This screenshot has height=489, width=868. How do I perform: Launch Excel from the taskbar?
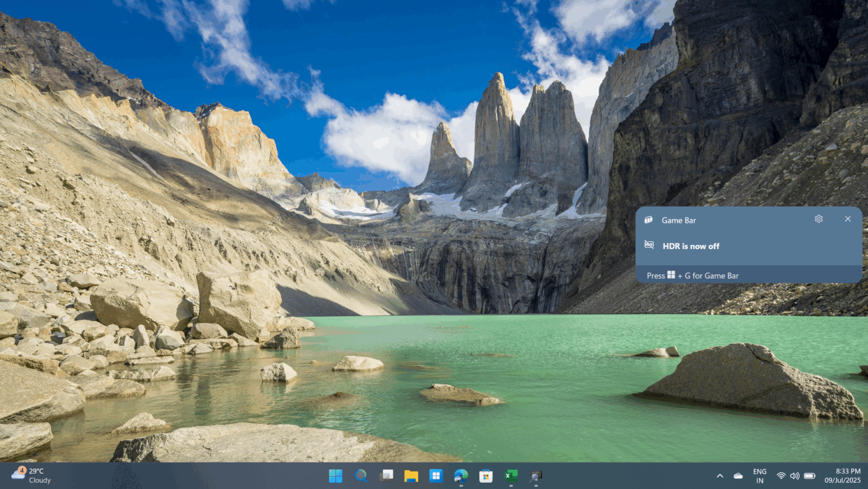[x=510, y=476]
